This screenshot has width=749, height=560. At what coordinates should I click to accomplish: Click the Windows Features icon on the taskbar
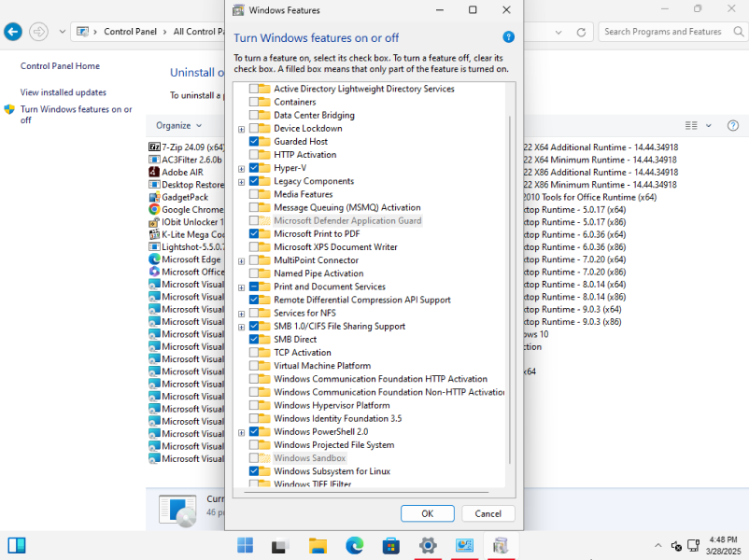click(x=501, y=545)
